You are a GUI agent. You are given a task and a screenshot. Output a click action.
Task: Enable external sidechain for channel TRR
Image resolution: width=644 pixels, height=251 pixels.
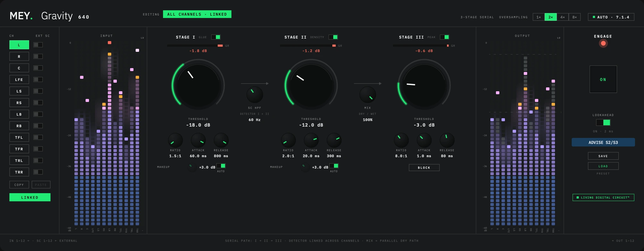coord(38,172)
